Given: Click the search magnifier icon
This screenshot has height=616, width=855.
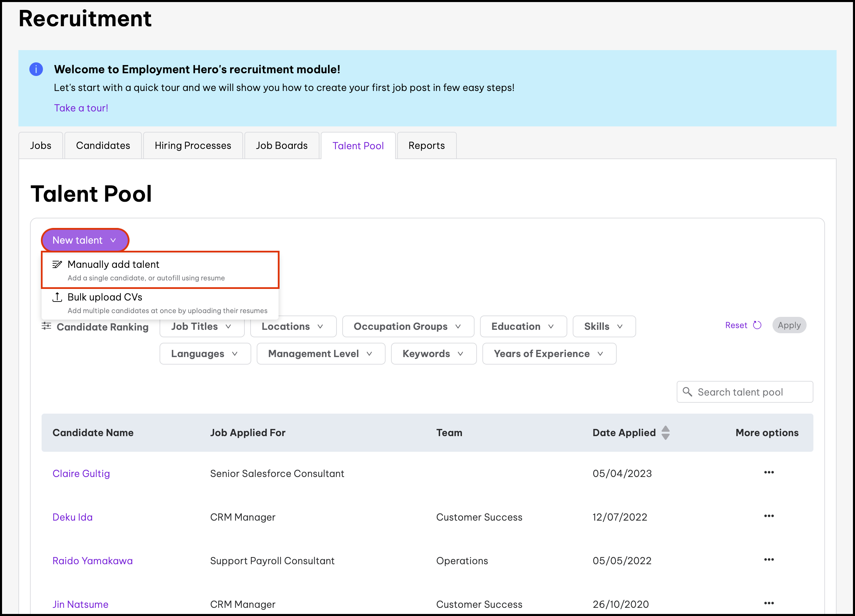Looking at the screenshot, I should click(687, 392).
